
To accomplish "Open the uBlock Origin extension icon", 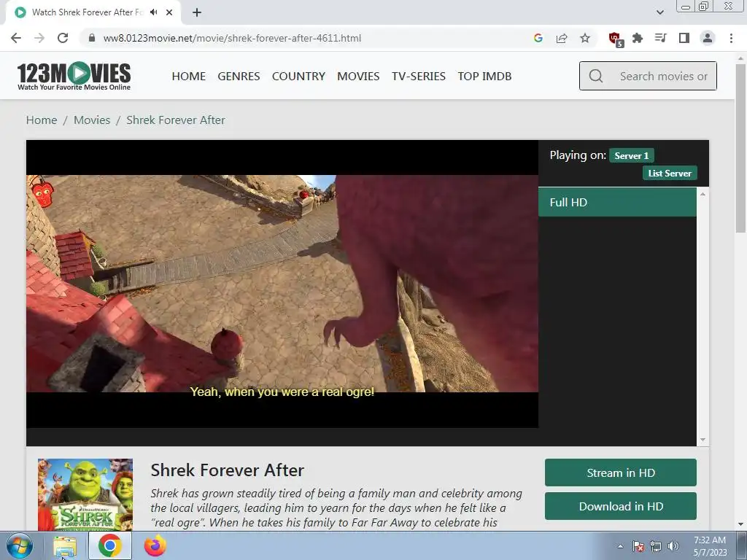I will pos(616,39).
